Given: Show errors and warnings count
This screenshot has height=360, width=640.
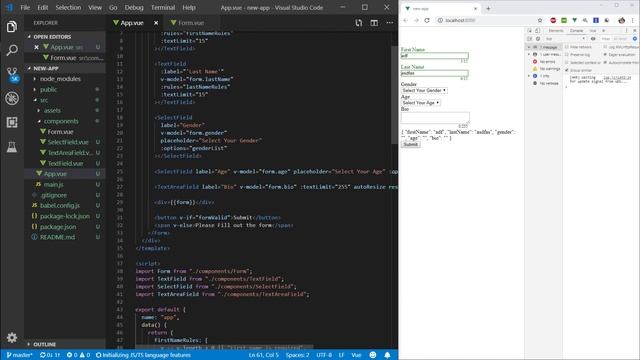Looking at the screenshot, I should pos(78,355).
